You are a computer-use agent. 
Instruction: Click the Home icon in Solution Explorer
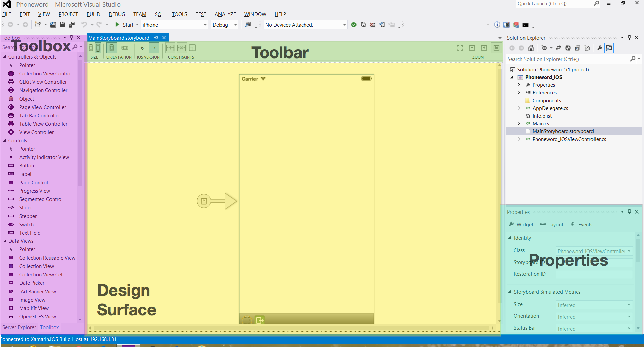pyautogui.click(x=531, y=48)
